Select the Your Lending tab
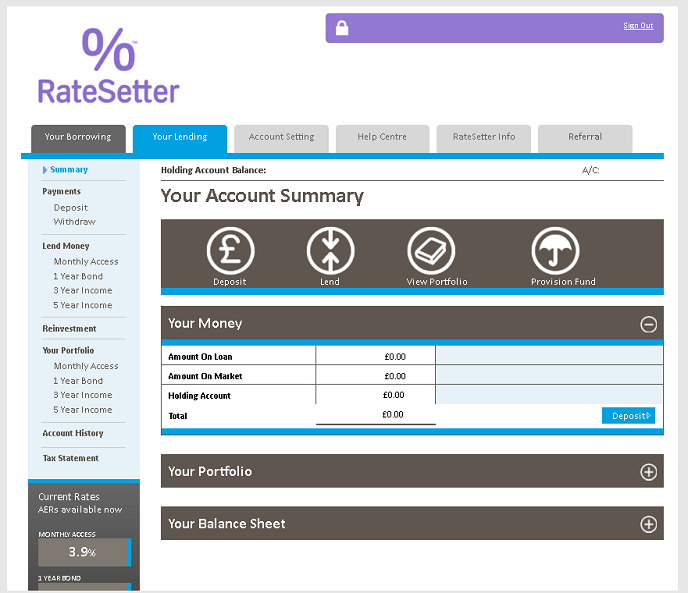 pos(180,139)
